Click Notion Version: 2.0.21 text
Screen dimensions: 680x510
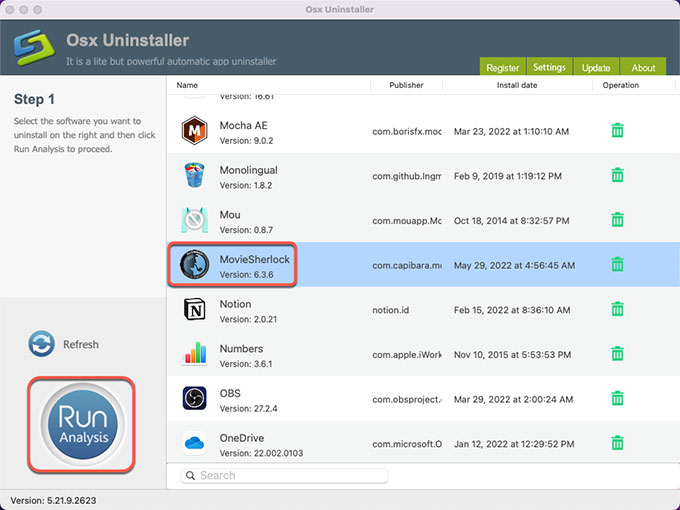(x=248, y=319)
